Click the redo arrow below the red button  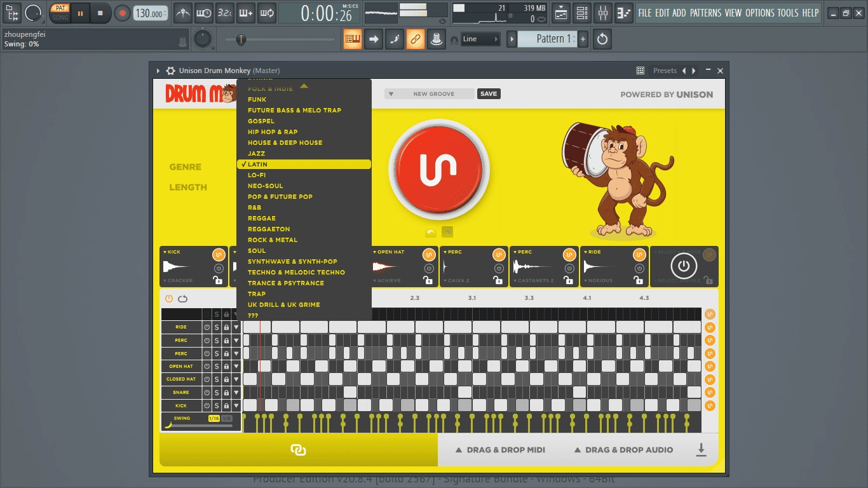click(447, 233)
